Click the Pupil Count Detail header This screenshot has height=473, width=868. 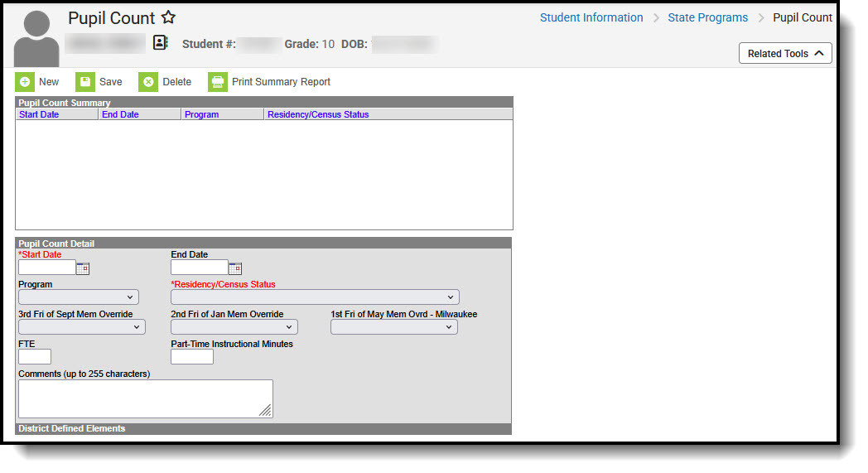pos(263,244)
